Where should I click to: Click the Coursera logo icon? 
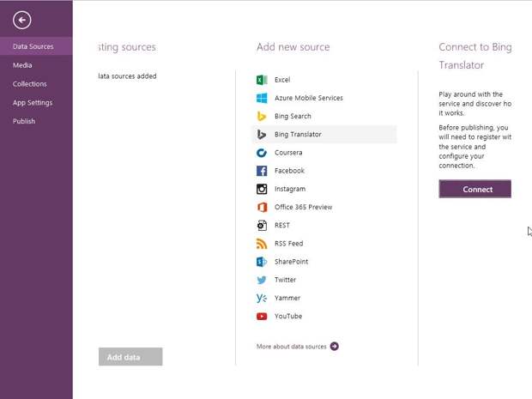click(262, 153)
